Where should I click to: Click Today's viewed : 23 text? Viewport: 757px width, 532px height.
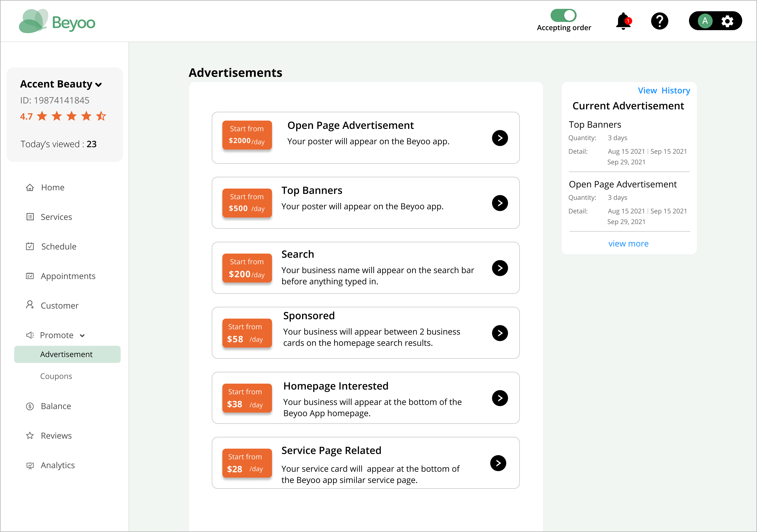pos(59,144)
